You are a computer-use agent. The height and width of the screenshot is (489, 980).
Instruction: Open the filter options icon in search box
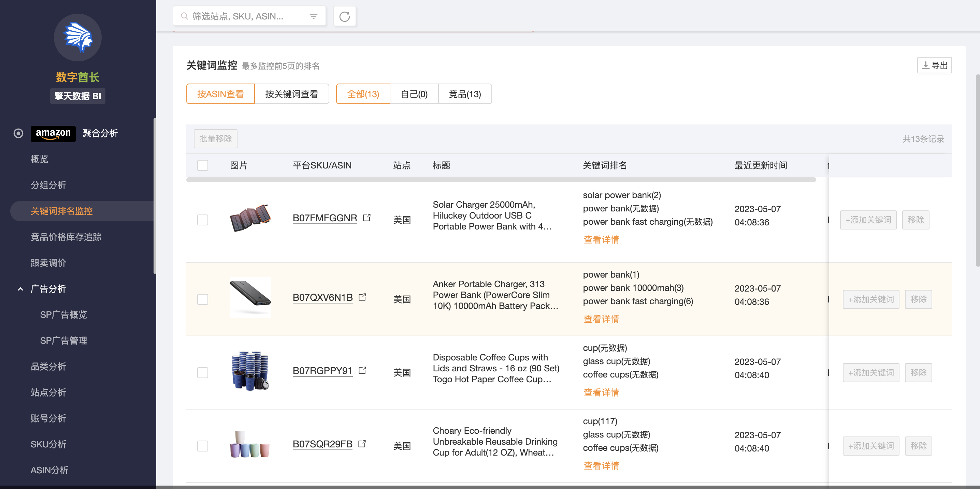point(314,16)
